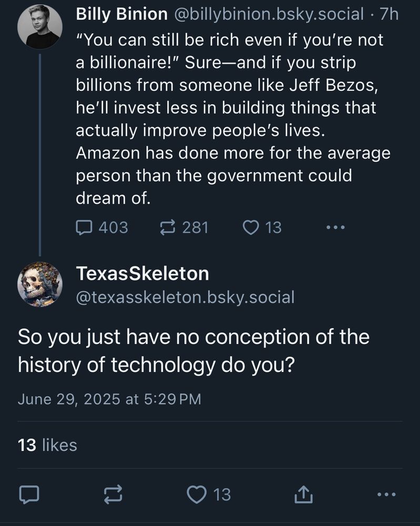This screenshot has height=526, width=420.
Task: Repost TexasSkeleton's post
Action: [112, 494]
